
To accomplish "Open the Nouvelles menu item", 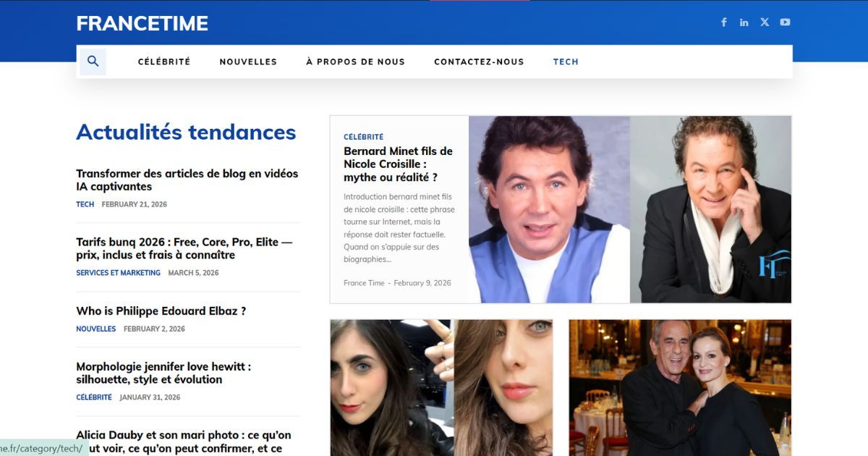I will pos(248,62).
